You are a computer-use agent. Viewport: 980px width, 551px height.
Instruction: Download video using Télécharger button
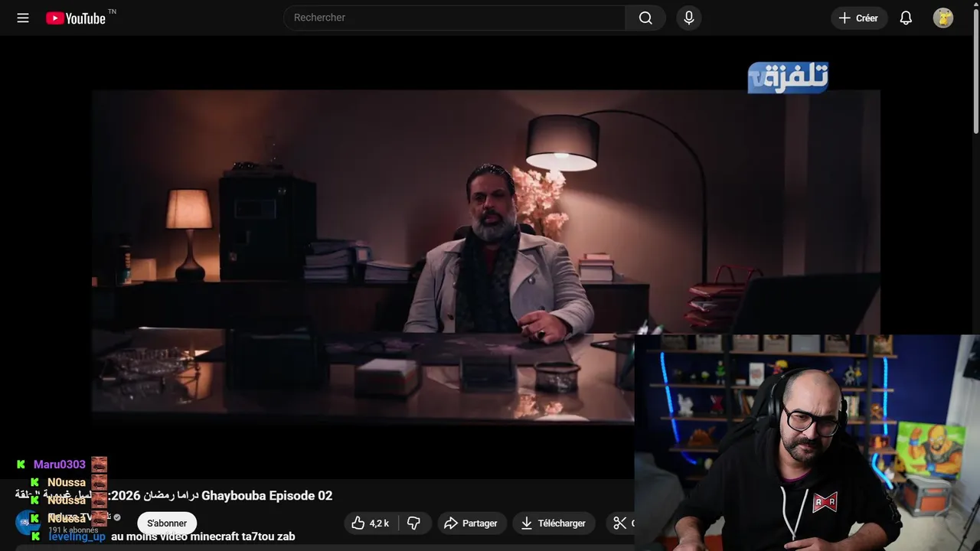click(x=554, y=523)
